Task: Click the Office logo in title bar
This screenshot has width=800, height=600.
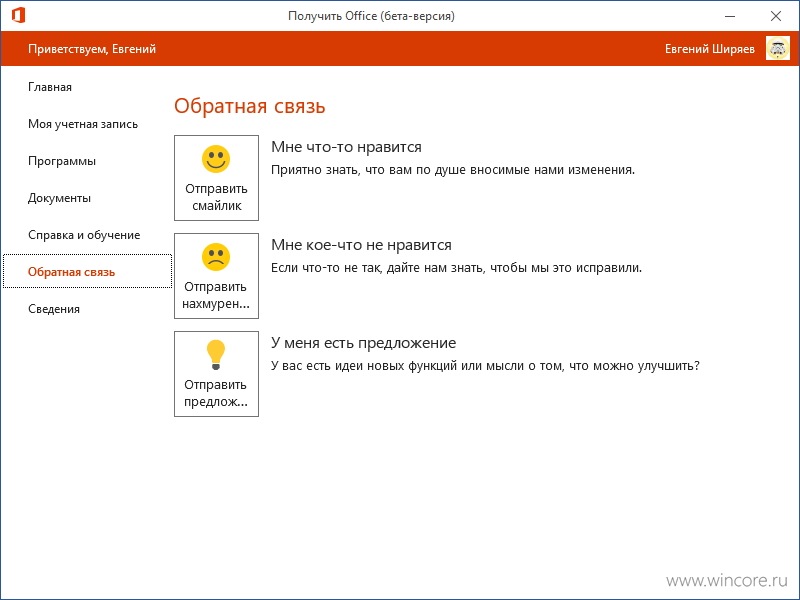Action: [18, 15]
